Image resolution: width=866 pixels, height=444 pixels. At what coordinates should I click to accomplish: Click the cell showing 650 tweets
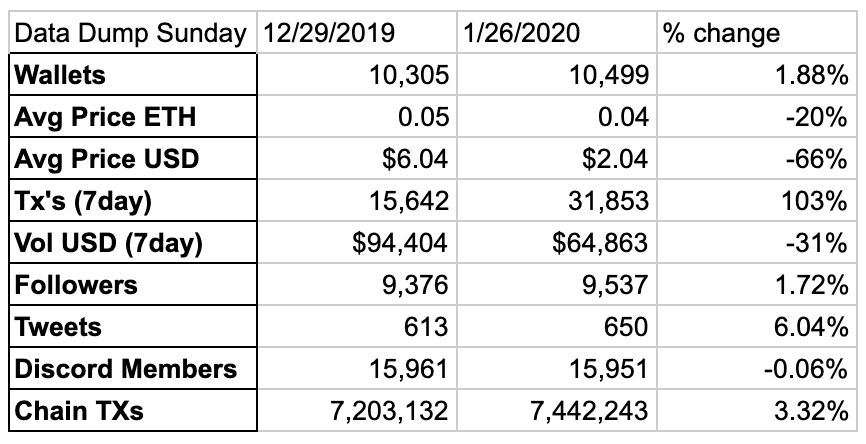pyautogui.click(x=557, y=326)
